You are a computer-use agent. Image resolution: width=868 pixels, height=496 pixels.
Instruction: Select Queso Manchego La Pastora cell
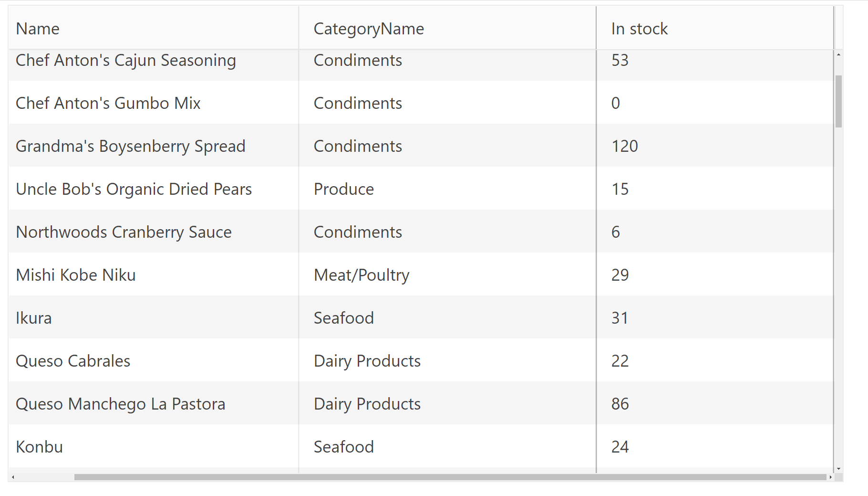point(120,404)
